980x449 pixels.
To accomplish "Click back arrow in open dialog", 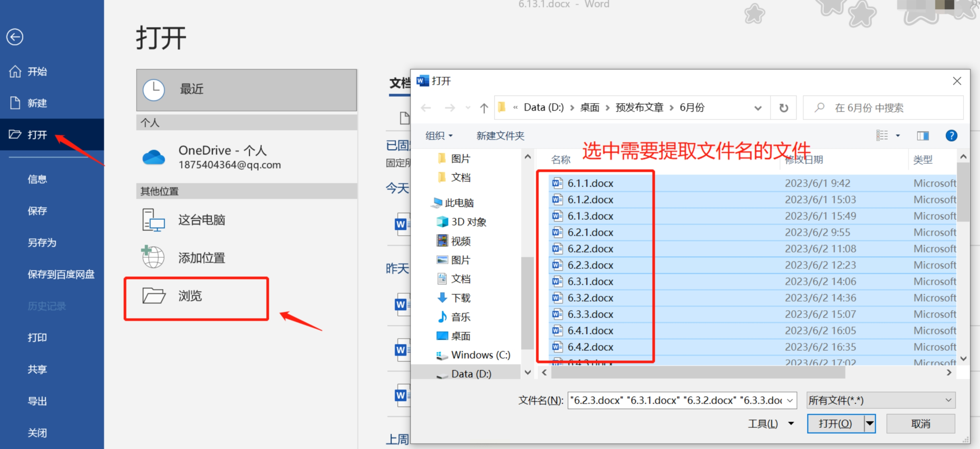I will click(426, 108).
